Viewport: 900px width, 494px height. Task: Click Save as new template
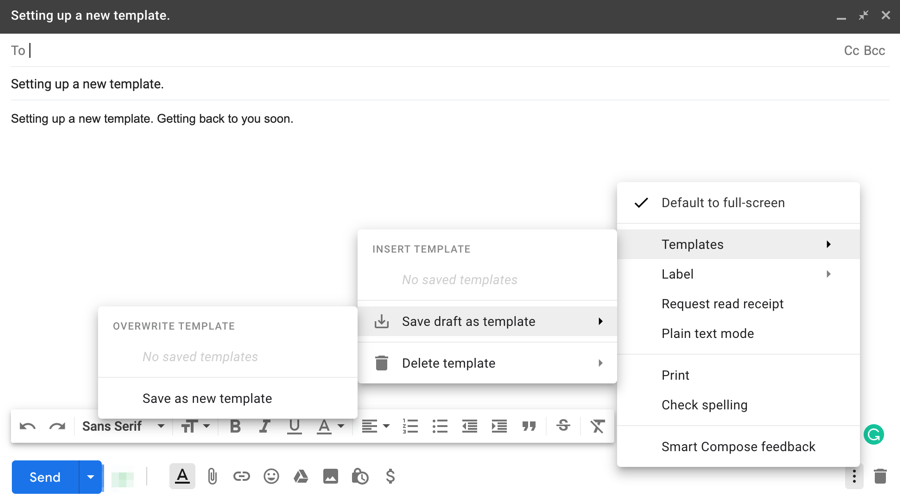point(228,399)
